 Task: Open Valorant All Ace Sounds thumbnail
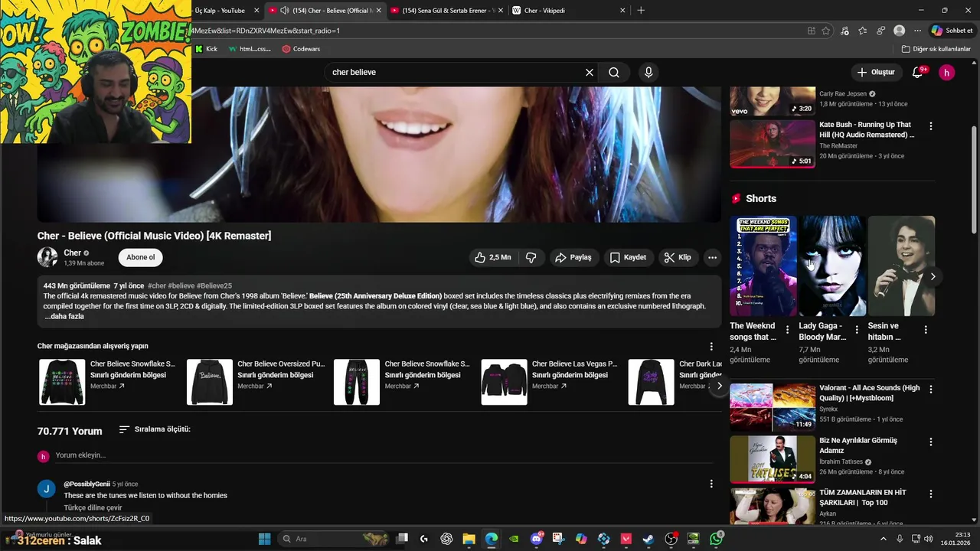773,407
